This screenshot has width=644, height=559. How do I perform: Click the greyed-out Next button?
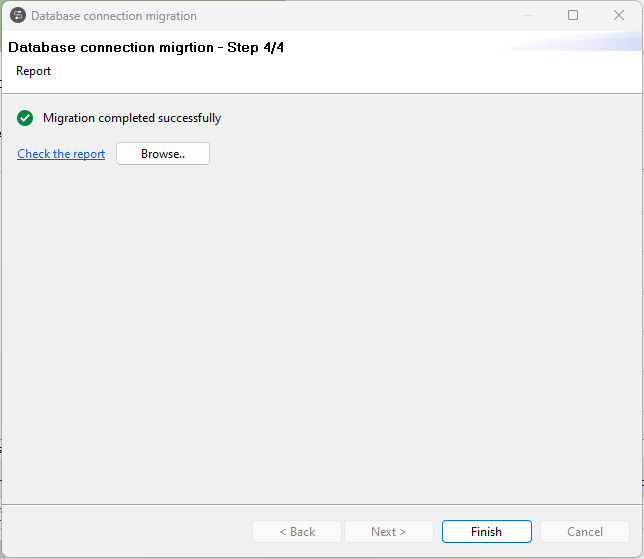coord(389,532)
